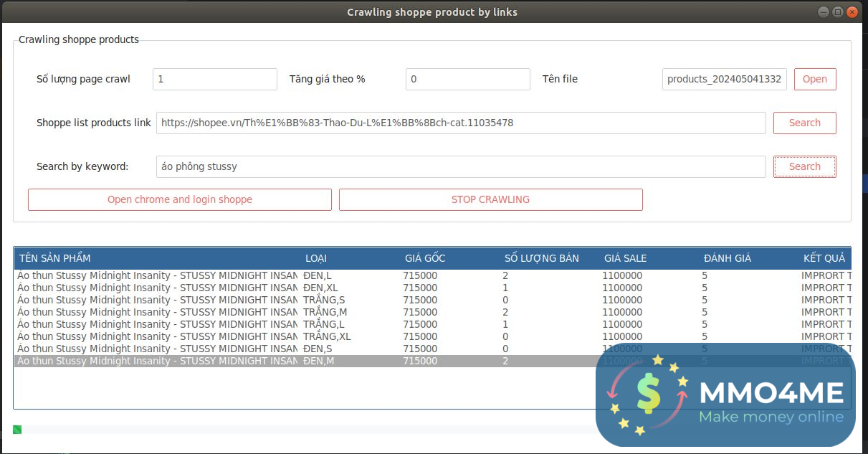Minimize the Crawling shoppe window
The image size is (868, 454).
click(822, 11)
